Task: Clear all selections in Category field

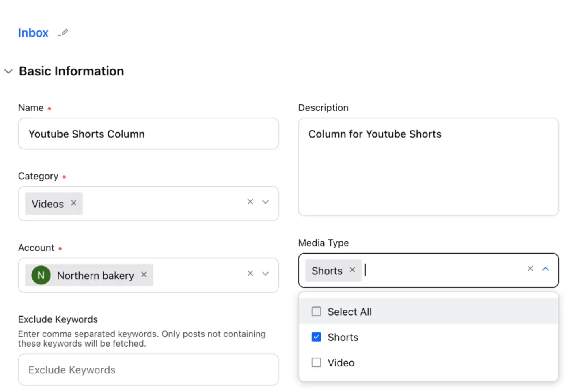Action: coord(250,202)
